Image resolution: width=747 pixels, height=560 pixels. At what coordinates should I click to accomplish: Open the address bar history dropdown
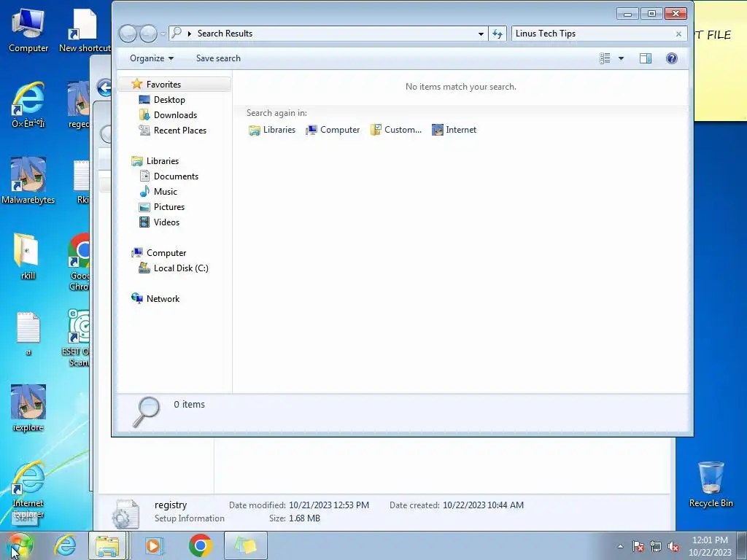point(481,34)
